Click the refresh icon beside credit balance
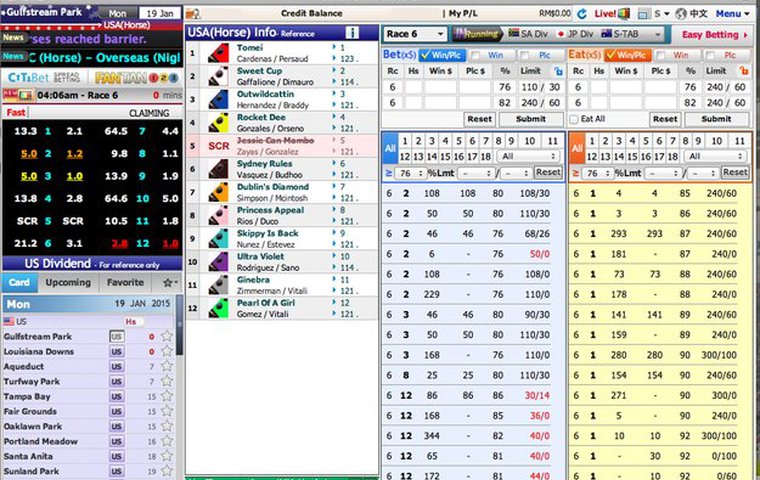Screen dimensions: 760x480 pos(582,14)
